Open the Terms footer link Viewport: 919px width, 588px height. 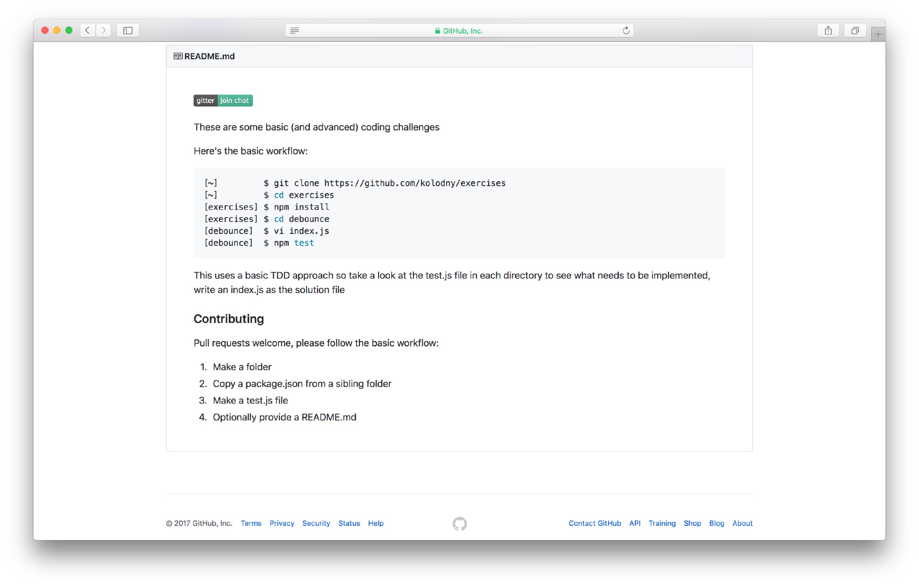coord(251,523)
